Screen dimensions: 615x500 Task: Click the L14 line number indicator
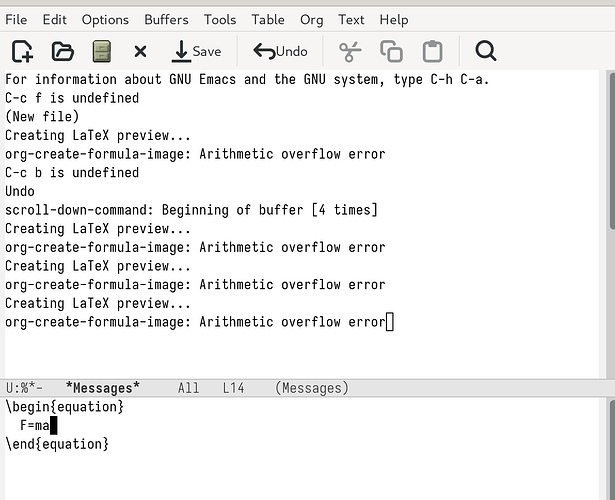click(x=233, y=388)
